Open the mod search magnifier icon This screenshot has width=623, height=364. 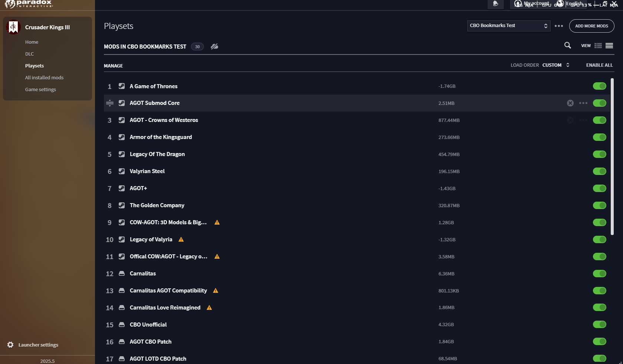tap(567, 45)
